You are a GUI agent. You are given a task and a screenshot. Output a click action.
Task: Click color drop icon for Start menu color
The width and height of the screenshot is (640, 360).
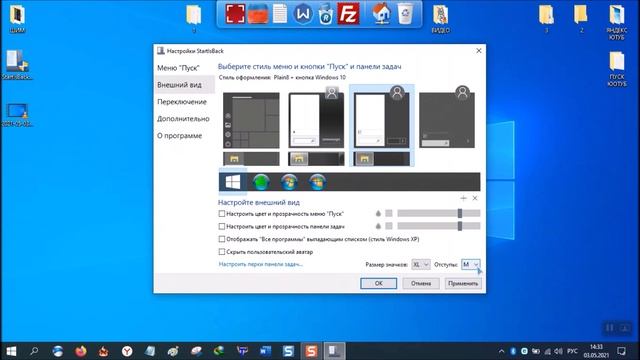[x=378, y=213]
